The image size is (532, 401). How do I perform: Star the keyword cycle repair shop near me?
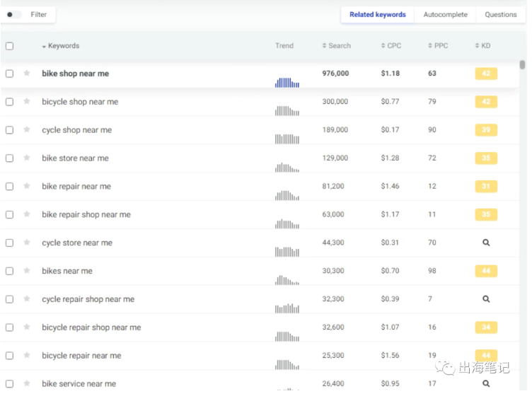point(27,298)
